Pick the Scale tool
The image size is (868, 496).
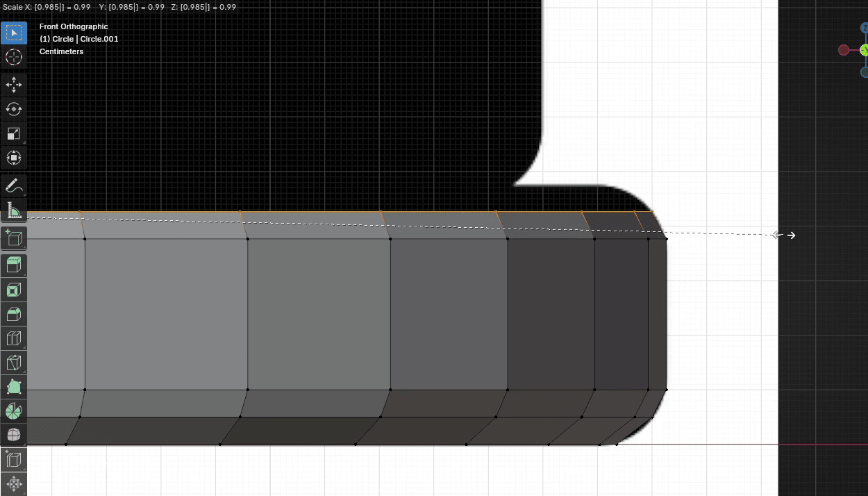14,133
